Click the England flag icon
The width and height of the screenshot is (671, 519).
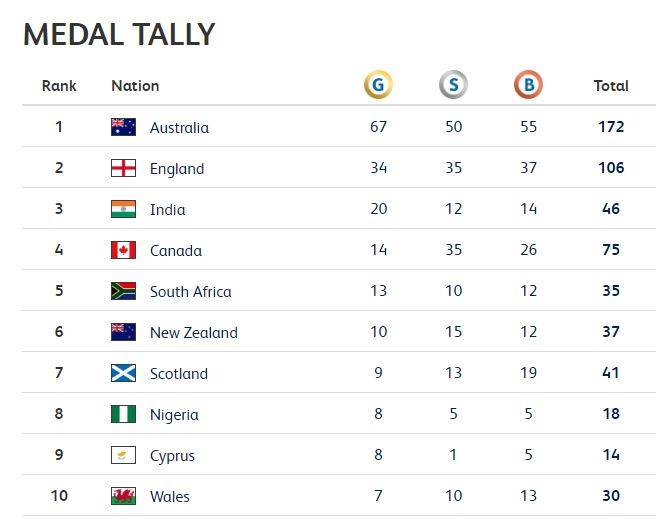pos(124,168)
